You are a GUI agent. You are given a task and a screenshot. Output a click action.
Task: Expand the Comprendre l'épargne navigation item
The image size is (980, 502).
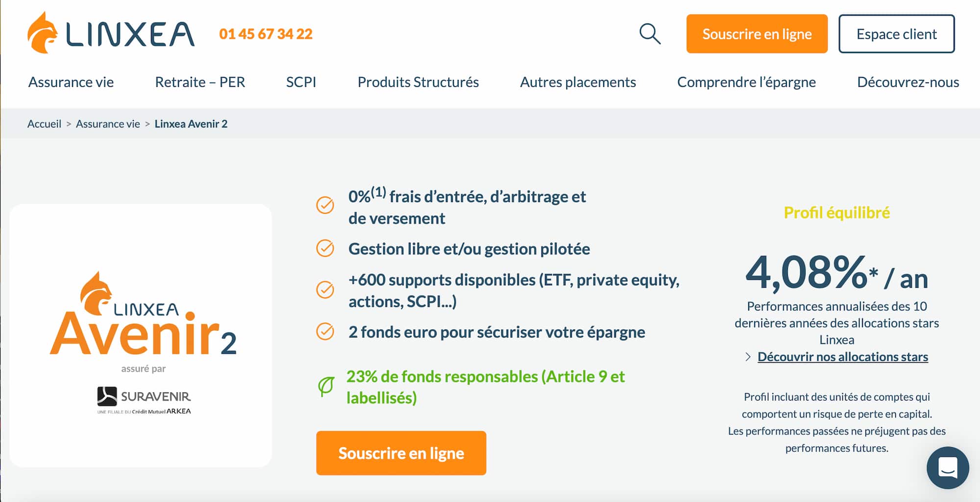[x=746, y=82]
